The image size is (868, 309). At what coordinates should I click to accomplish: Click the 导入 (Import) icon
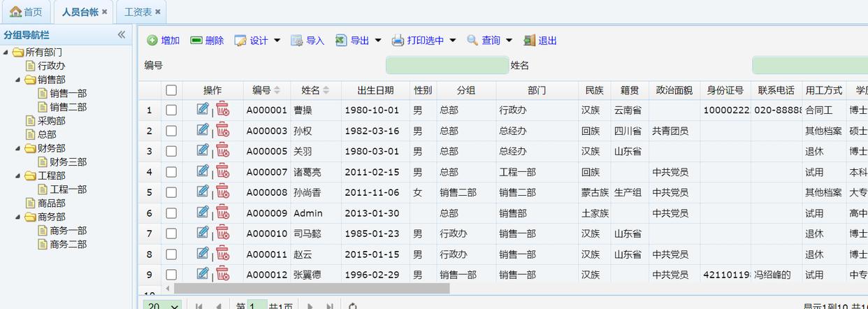297,41
